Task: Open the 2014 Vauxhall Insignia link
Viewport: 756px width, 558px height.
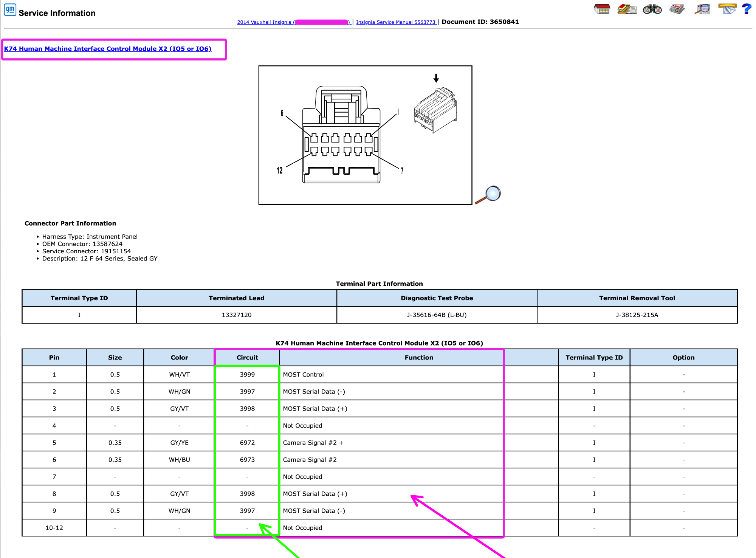Action: coord(294,22)
